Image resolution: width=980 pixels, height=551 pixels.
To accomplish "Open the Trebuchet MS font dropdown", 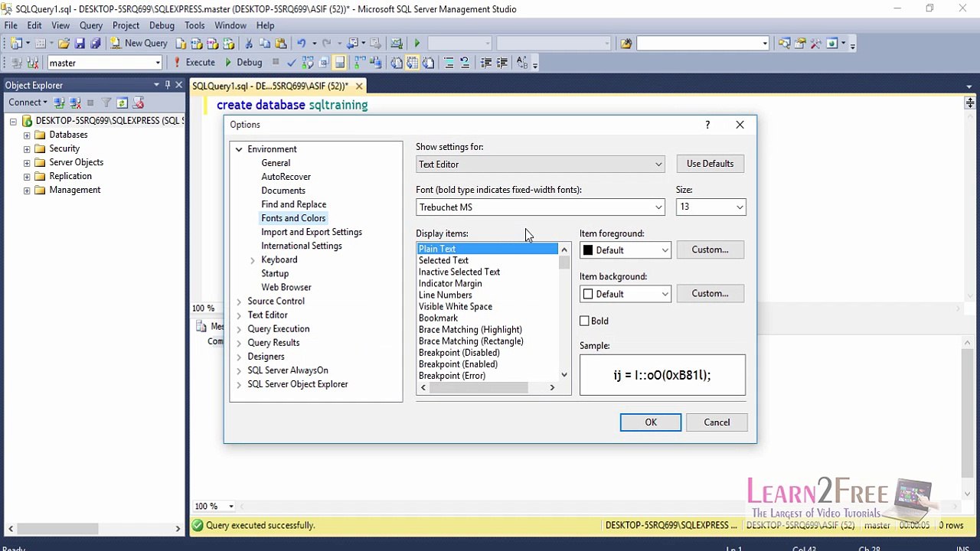I will [x=540, y=207].
